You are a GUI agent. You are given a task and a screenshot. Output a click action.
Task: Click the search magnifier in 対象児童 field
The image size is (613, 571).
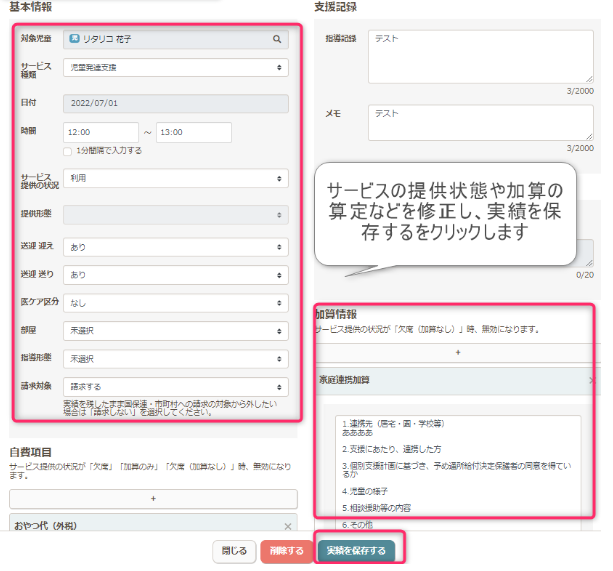click(277, 40)
